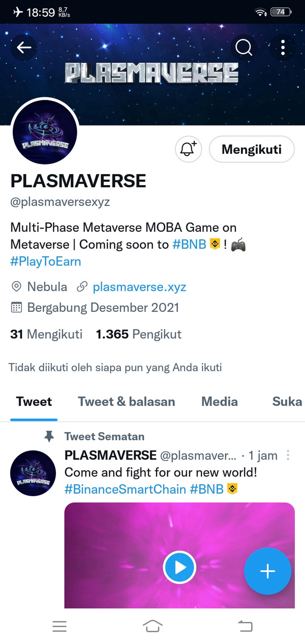Toggle the Mengikuti follow button

[252, 149]
